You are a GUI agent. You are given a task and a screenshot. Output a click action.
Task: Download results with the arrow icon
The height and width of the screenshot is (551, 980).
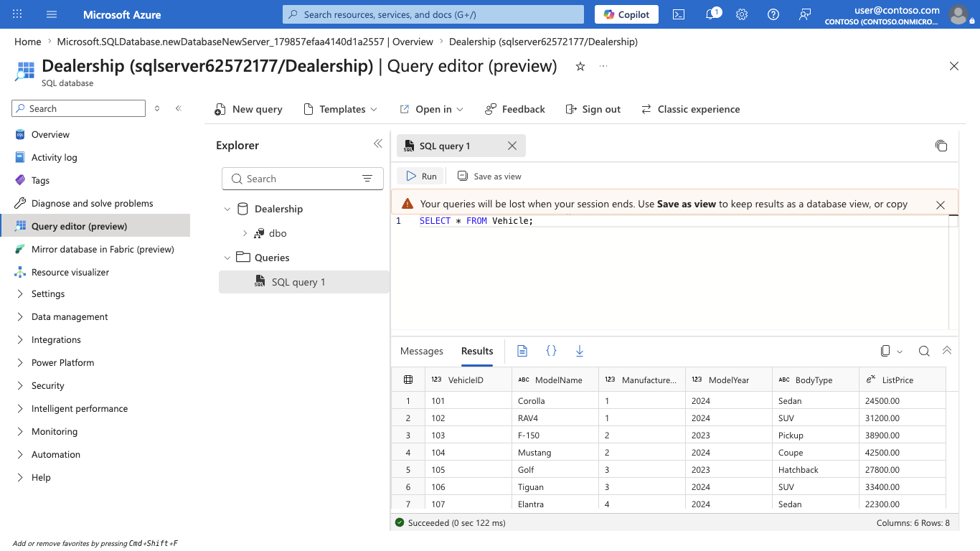(580, 351)
